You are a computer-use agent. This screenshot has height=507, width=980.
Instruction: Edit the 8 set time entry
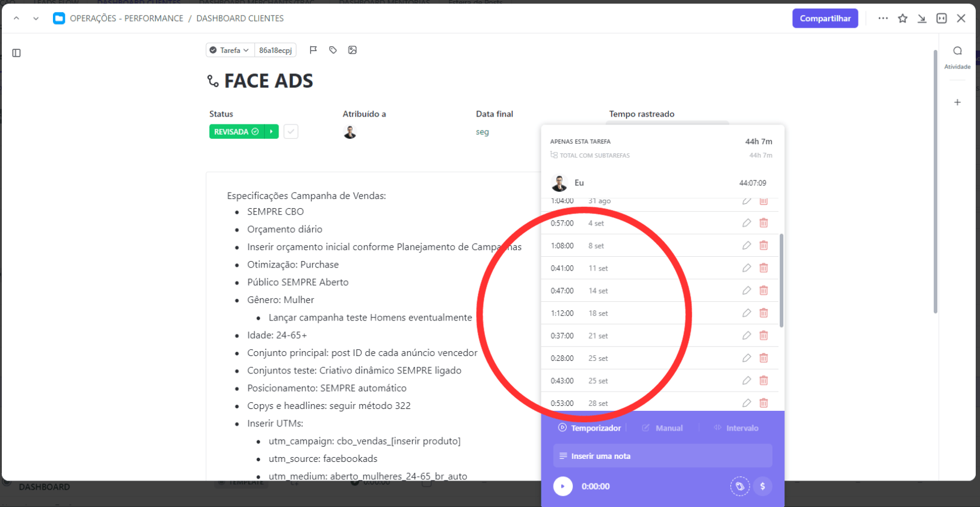pyautogui.click(x=747, y=245)
